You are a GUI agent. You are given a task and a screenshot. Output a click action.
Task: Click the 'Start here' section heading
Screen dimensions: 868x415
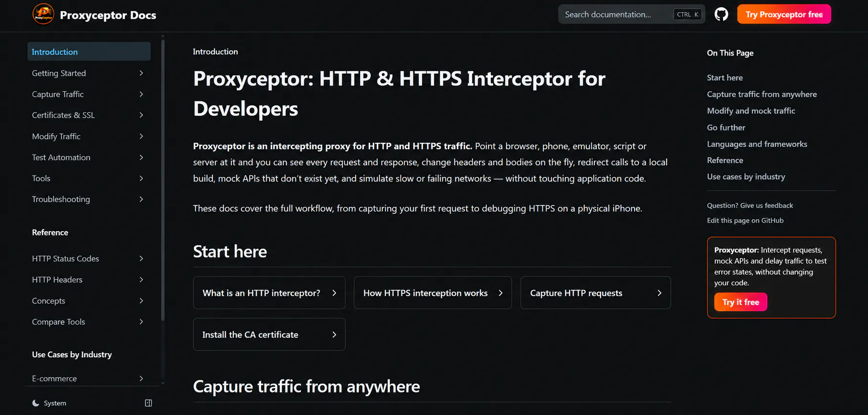point(230,251)
